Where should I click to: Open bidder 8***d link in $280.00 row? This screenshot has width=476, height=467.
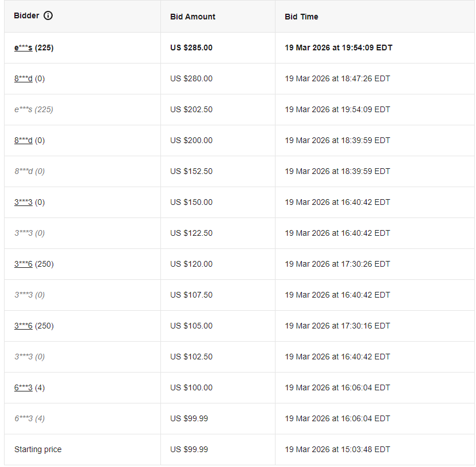point(23,79)
